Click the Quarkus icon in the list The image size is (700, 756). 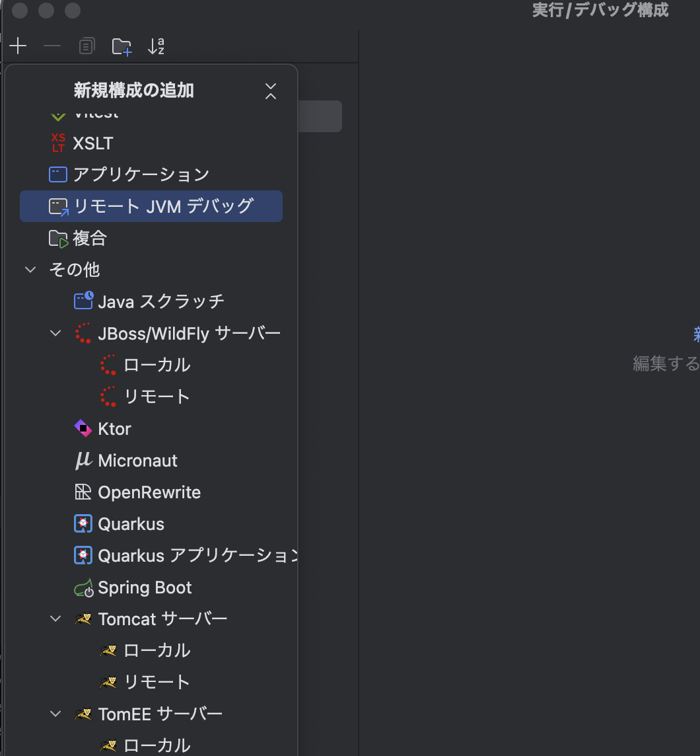pyautogui.click(x=83, y=523)
